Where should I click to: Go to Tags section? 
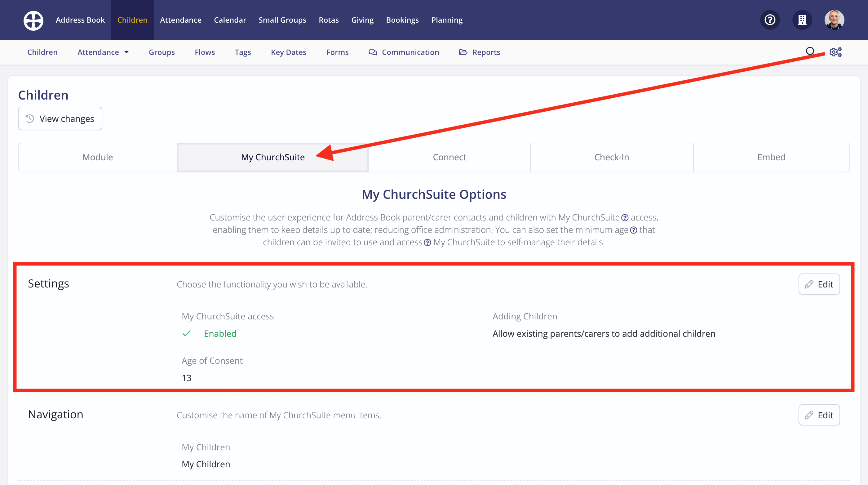pyautogui.click(x=243, y=52)
